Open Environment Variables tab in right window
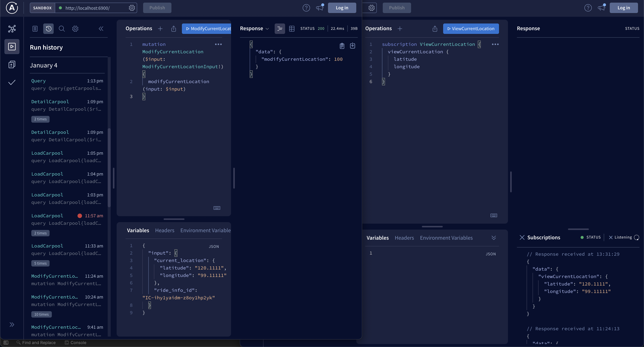 click(446, 238)
